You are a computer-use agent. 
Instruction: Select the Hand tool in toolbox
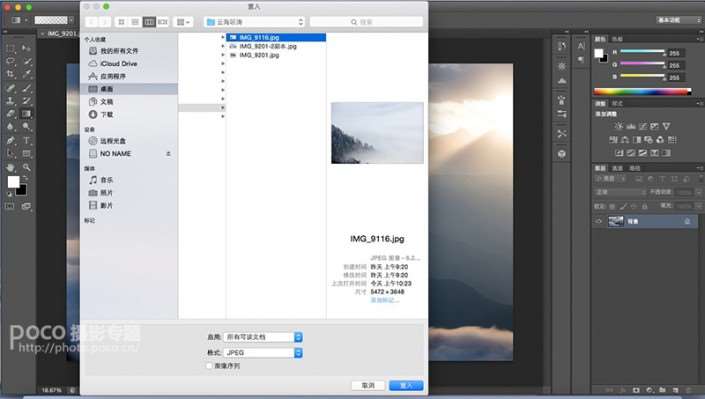coord(11,167)
